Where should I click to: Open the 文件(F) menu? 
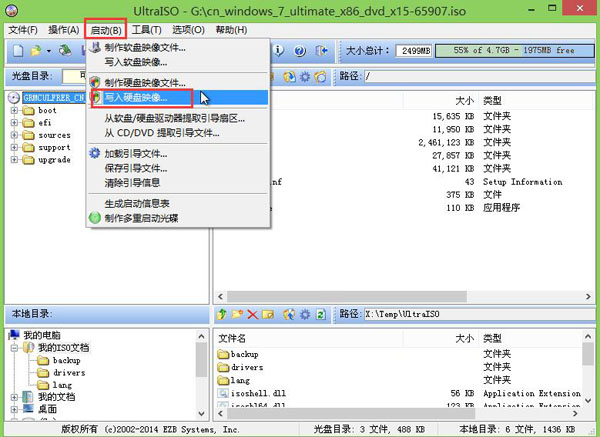(23, 30)
